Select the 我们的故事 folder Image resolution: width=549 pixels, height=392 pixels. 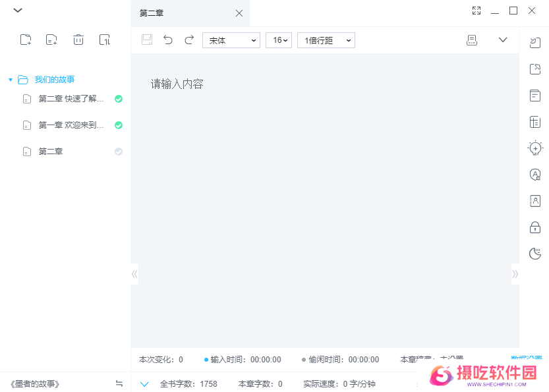tap(54, 80)
